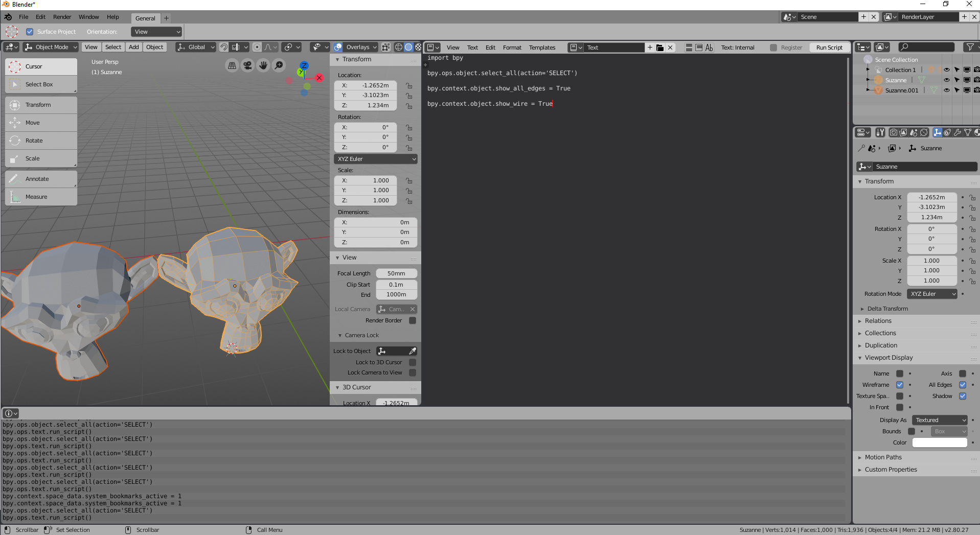980x535 pixels.
Task: Toggle Register checkbox in text editor
Action: point(773,48)
